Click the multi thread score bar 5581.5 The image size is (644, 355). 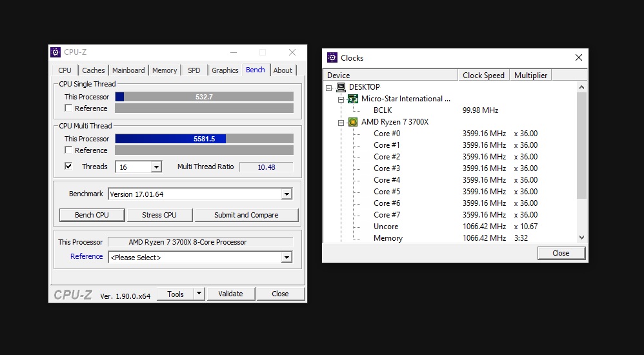[x=204, y=139]
